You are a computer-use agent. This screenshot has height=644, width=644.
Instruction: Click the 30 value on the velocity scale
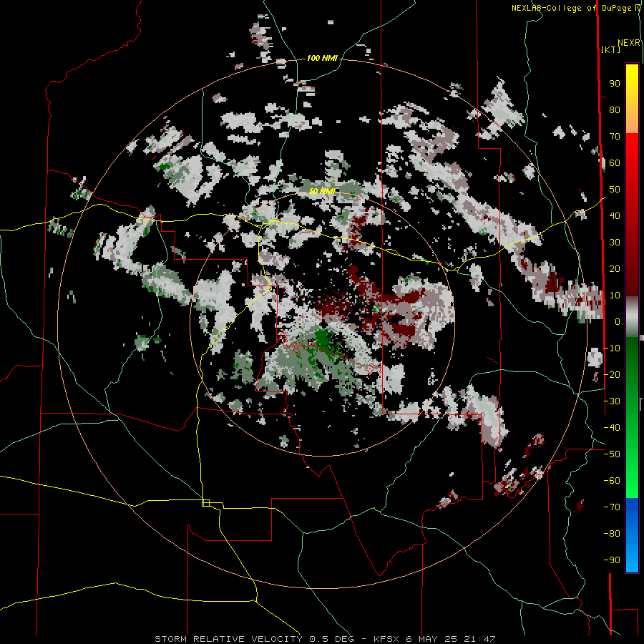[615, 243]
